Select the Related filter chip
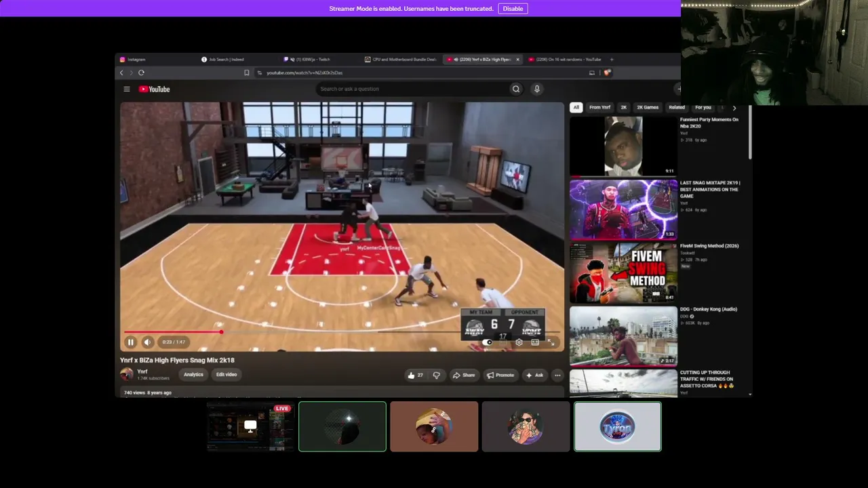 click(x=676, y=107)
